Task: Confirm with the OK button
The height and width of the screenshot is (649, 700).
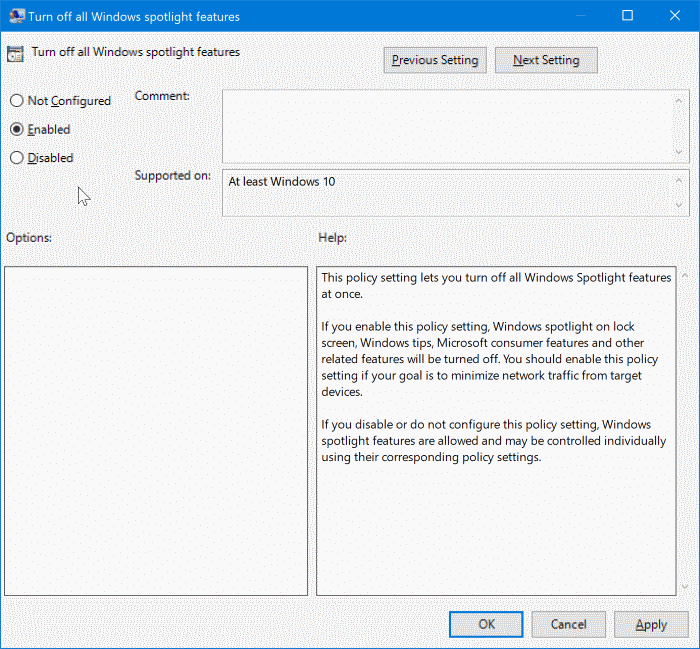Action: (486, 624)
